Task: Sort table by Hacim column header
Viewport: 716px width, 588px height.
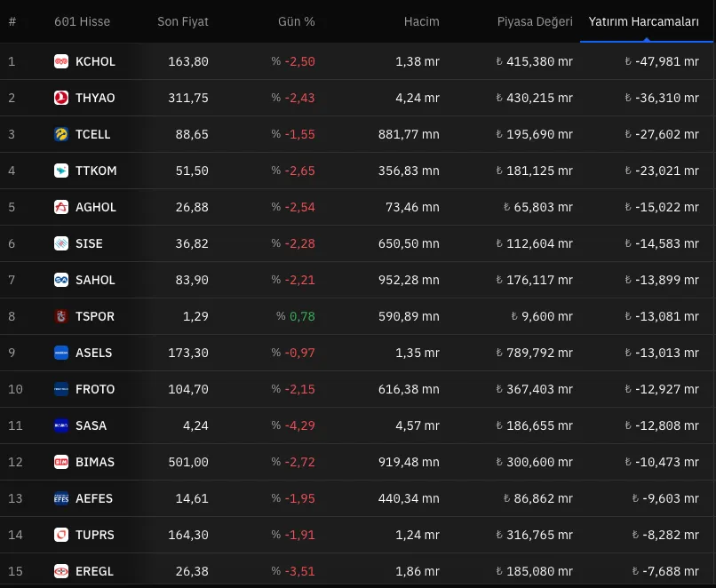Action: (x=421, y=21)
